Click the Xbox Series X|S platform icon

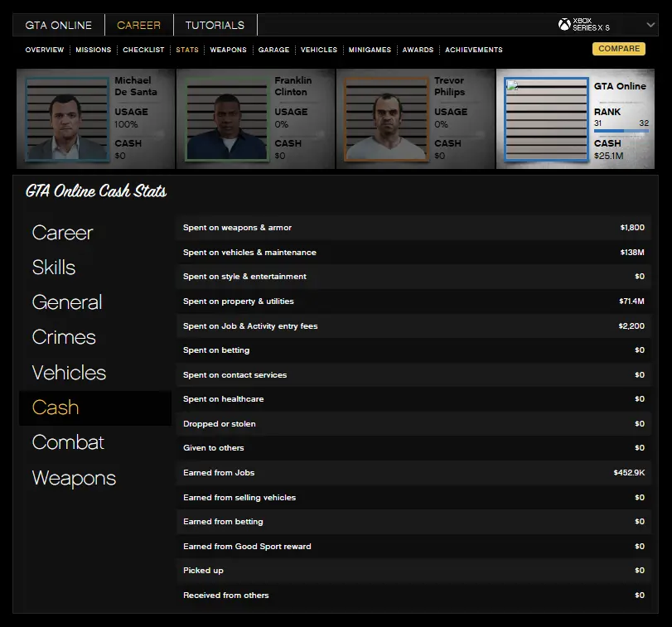point(564,25)
